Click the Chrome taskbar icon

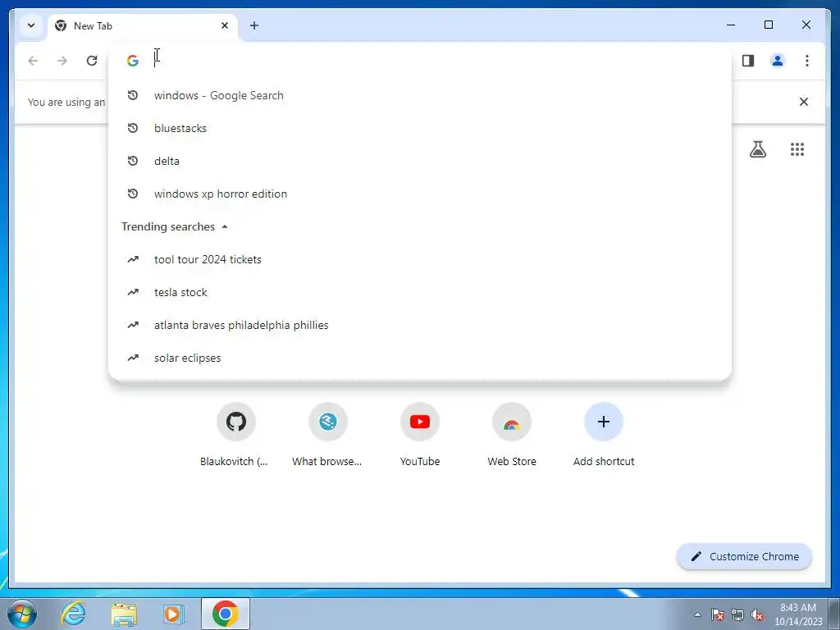tap(225, 614)
